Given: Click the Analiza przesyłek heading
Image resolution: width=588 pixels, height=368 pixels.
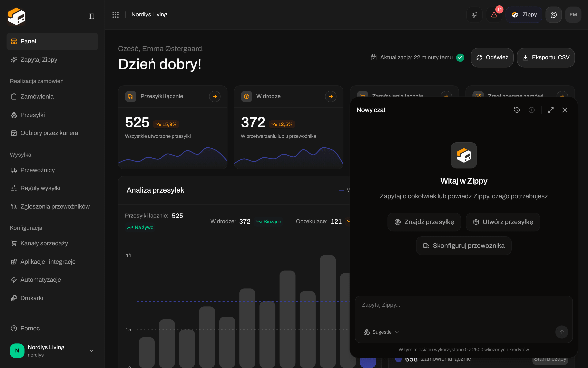Looking at the screenshot, I should point(155,190).
